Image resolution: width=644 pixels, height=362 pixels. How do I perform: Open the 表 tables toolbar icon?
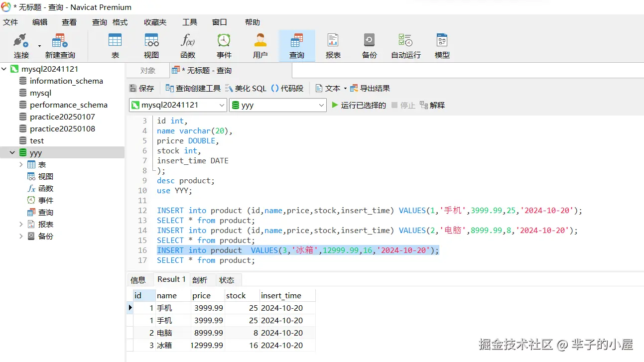115,46
